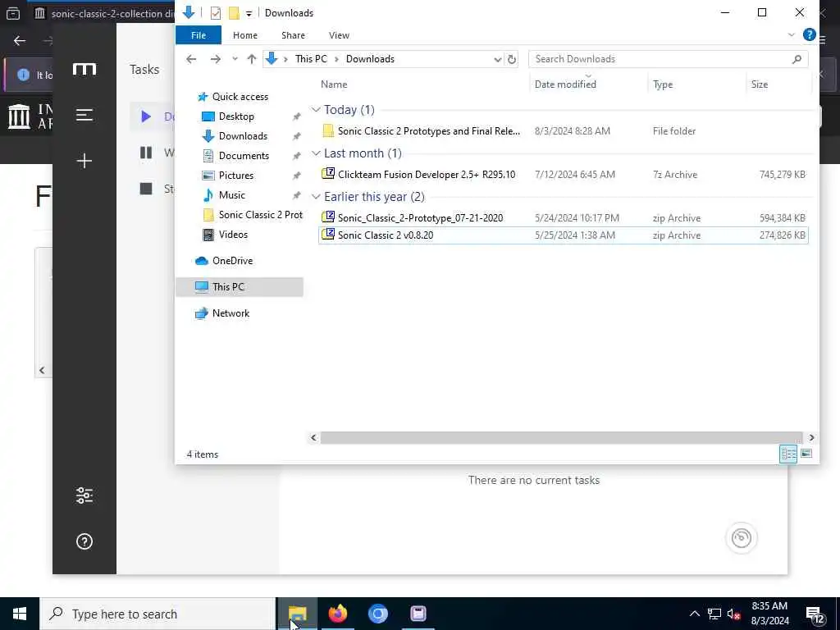Open Downloads in navigation pane

click(243, 136)
